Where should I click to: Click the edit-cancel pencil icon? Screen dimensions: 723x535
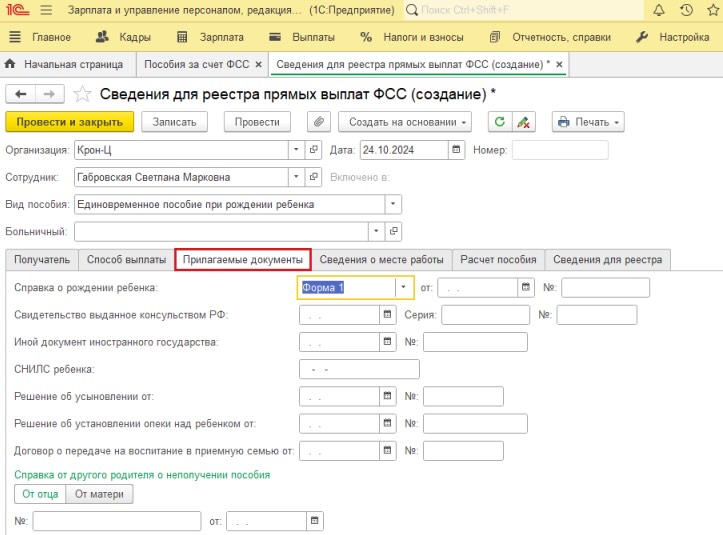[523, 122]
